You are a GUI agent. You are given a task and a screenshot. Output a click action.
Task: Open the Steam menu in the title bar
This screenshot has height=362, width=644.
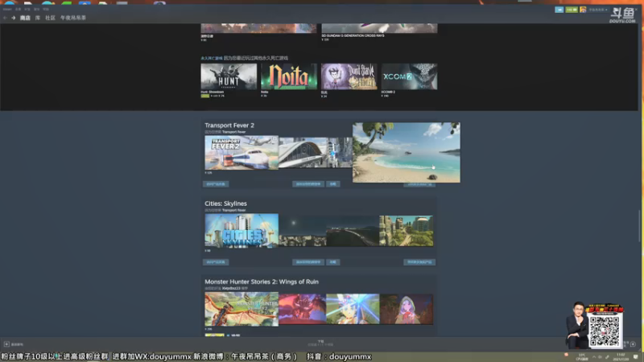[x=7, y=9]
